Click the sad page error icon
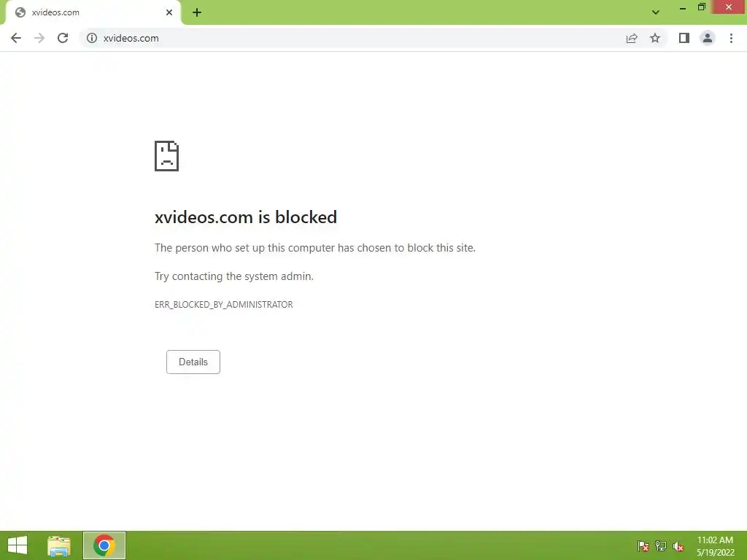This screenshot has height=560, width=747. [x=167, y=156]
